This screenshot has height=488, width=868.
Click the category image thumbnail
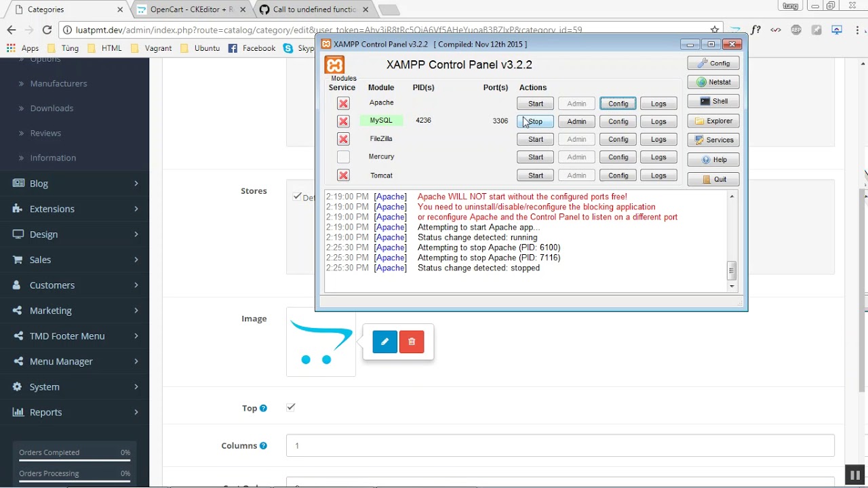[321, 342]
